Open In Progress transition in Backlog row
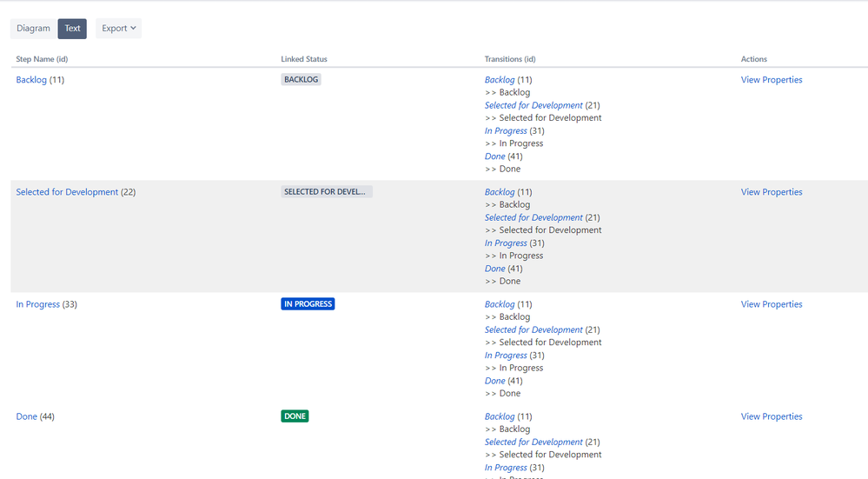The width and height of the screenshot is (868, 479). click(506, 130)
